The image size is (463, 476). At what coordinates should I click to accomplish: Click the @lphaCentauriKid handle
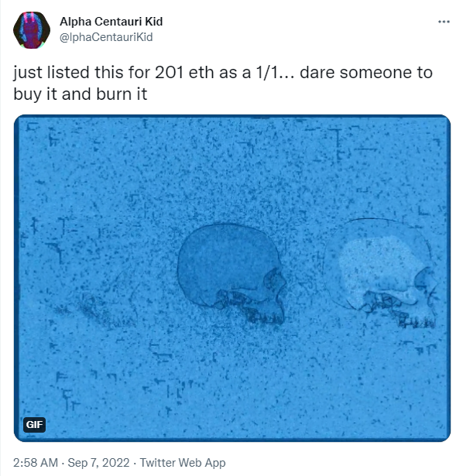(106, 37)
